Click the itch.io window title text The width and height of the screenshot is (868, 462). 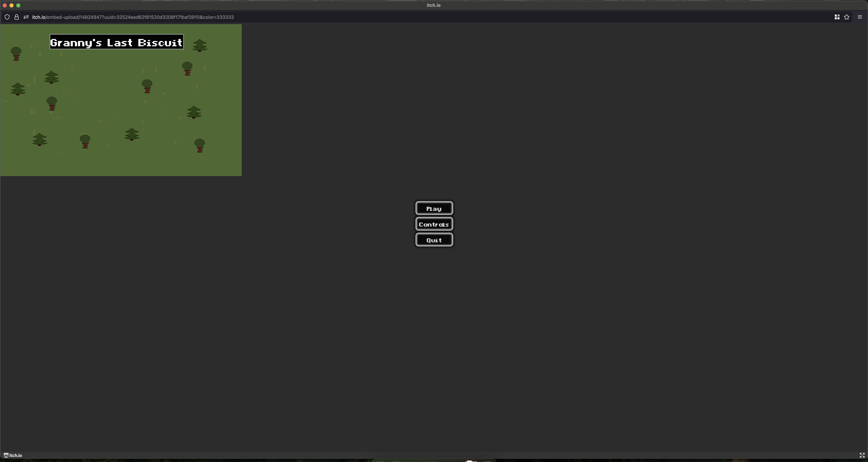(x=433, y=5)
